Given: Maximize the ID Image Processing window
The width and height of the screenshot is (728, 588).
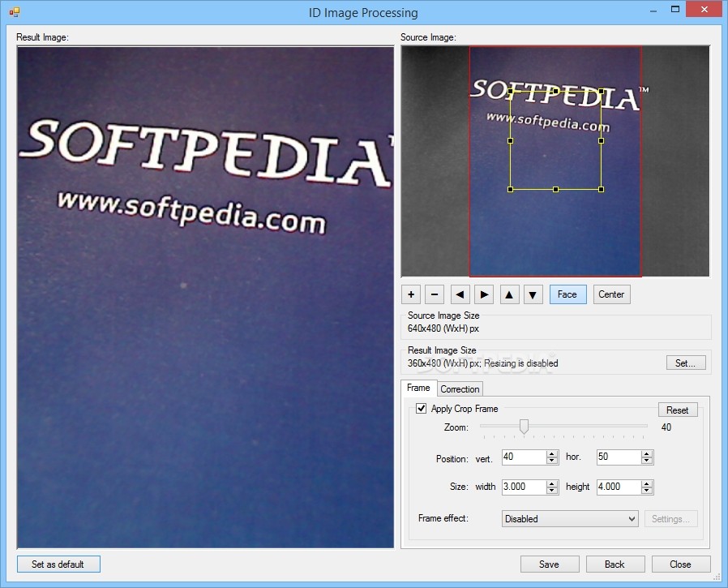Looking at the screenshot, I should (675, 9).
